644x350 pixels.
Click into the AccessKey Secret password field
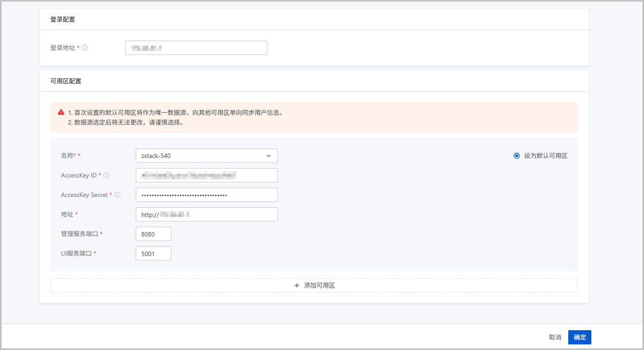[x=207, y=195]
